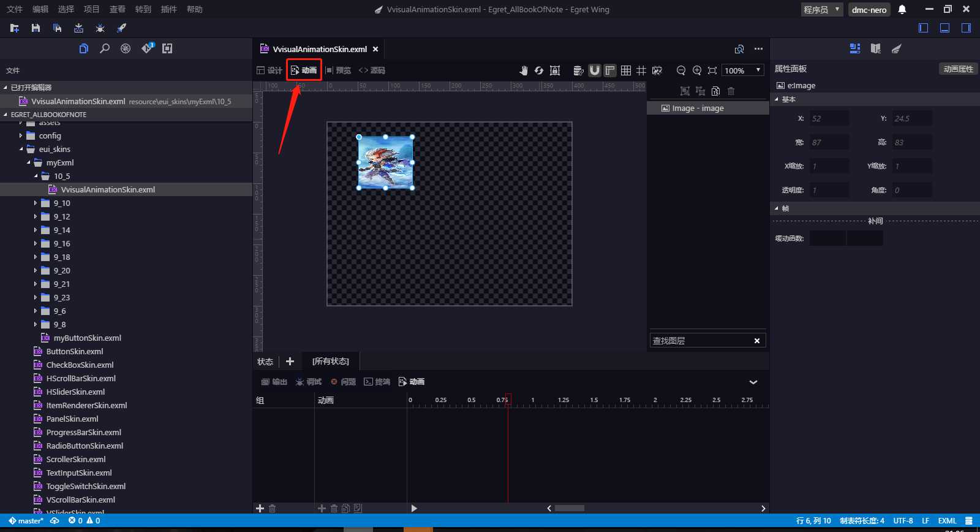This screenshot has height=532, width=980.
Task: Toggle the ruler display
Action: [x=610, y=70]
